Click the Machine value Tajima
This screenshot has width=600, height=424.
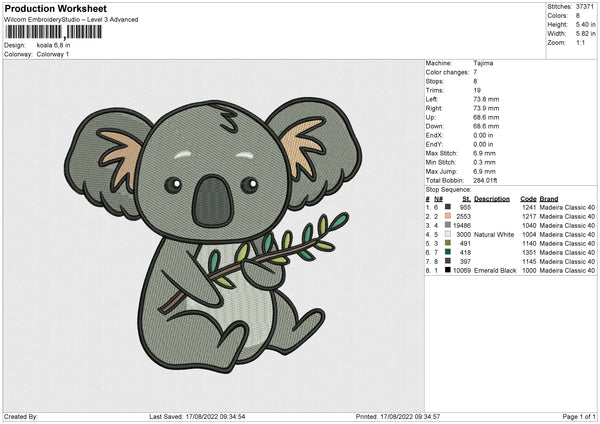point(483,63)
